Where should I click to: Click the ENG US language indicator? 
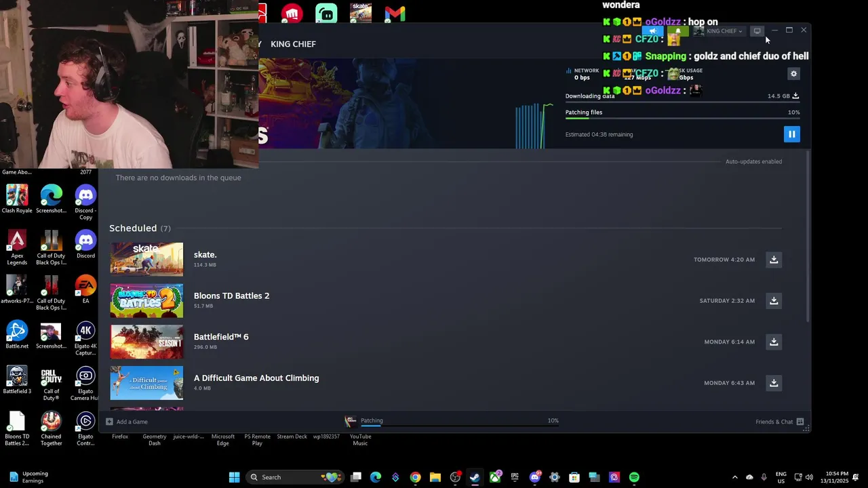tap(781, 477)
